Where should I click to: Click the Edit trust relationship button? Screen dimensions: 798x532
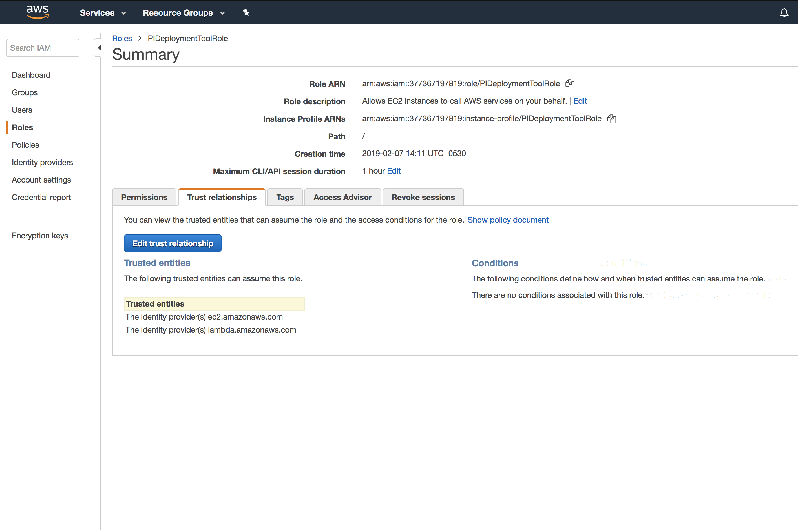click(173, 243)
